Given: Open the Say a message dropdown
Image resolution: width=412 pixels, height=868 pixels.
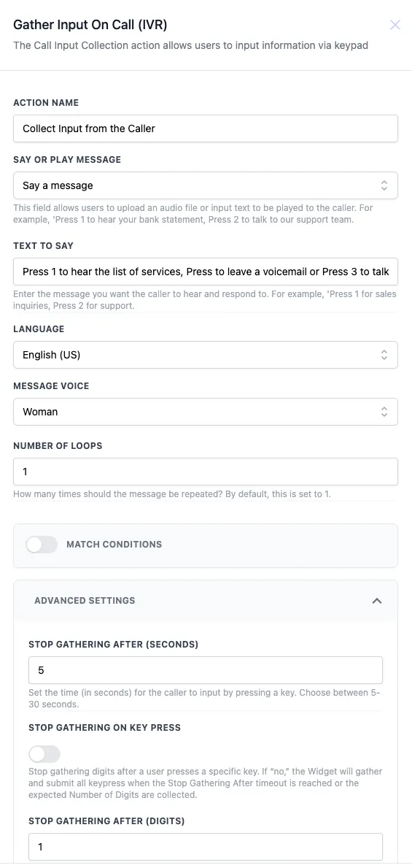Looking at the screenshot, I should tap(206, 185).
